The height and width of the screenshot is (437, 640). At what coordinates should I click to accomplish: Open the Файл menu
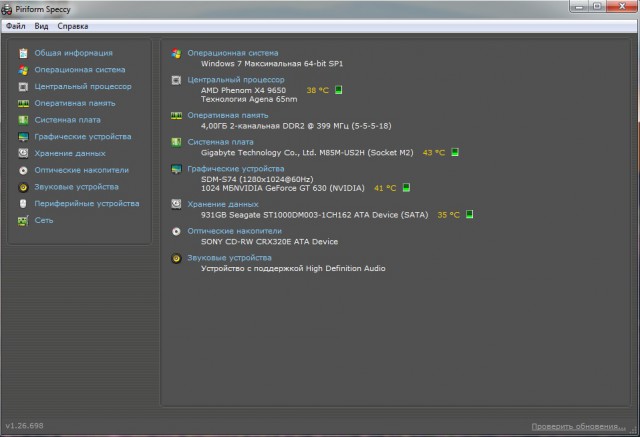point(16,26)
